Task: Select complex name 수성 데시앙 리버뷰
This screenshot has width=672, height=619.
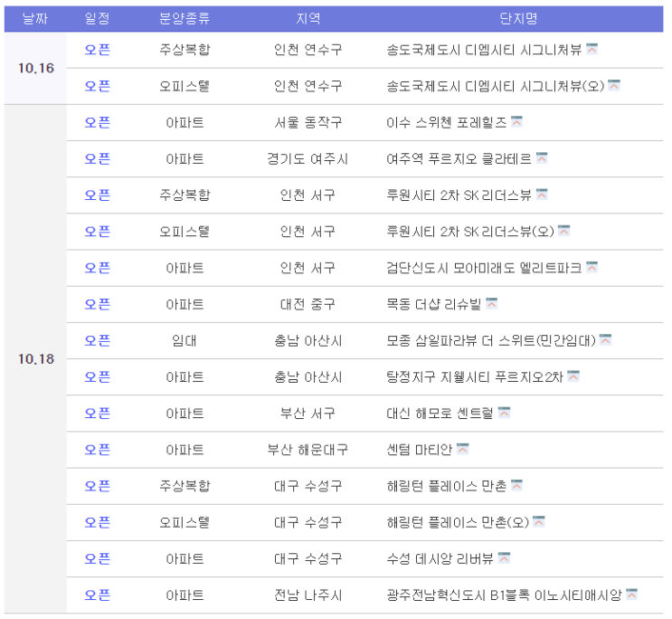Action: [440, 558]
